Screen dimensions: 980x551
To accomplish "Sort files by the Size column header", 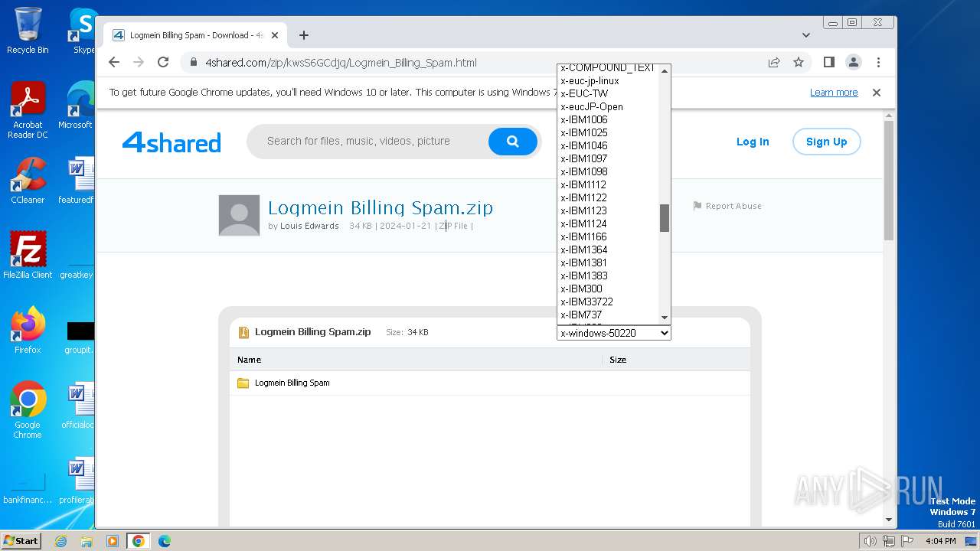I will (x=618, y=360).
